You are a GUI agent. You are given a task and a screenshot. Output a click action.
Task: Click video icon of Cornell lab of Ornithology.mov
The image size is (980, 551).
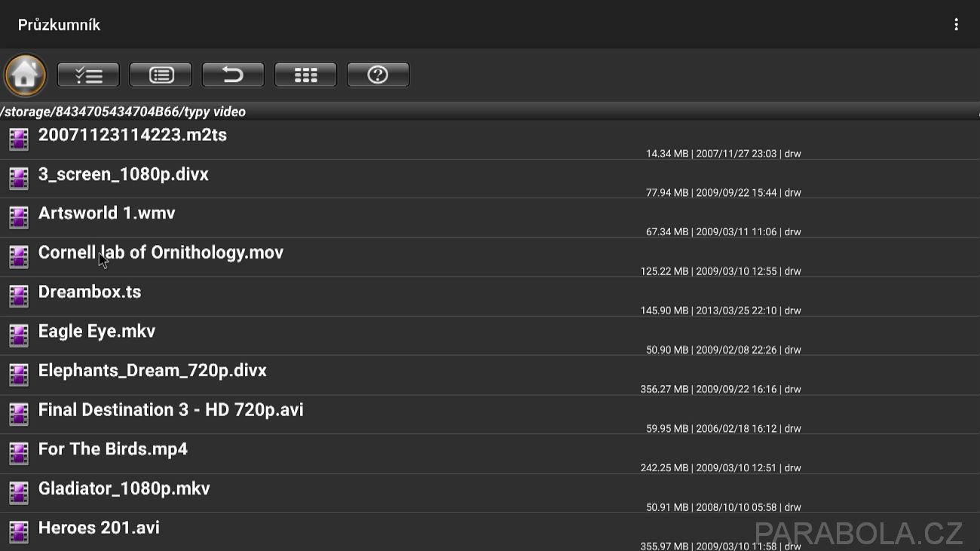pyautogui.click(x=19, y=257)
